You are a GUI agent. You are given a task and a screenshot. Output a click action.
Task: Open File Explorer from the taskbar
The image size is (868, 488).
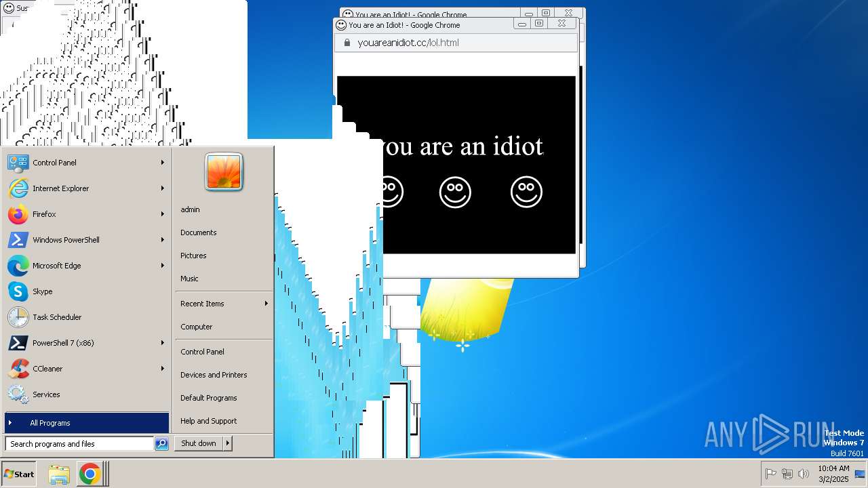click(59, 474)
